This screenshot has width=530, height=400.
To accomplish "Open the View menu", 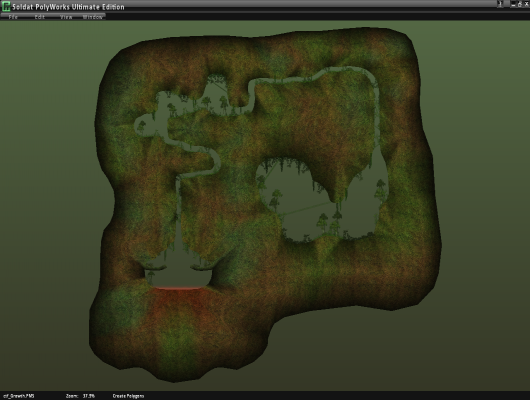I will 66,17.
